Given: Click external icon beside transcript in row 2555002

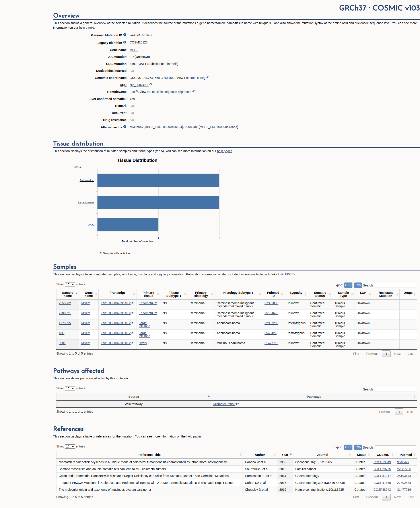Looking at the screenshot, I should tap(133, 303).
